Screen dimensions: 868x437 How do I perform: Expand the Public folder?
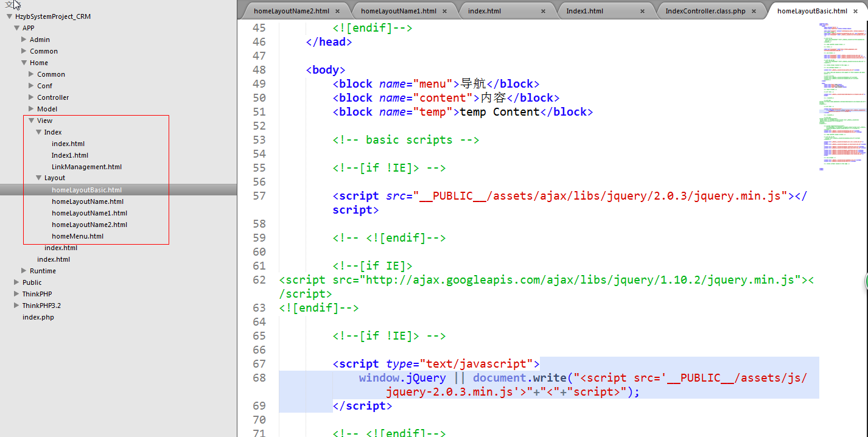(17, 282)
